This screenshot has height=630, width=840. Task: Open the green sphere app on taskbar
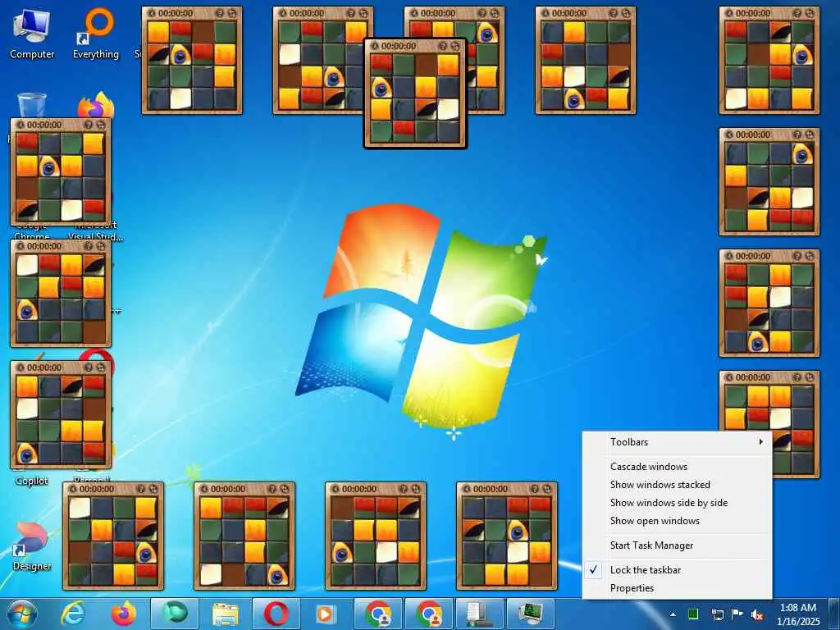click(175, 614)
